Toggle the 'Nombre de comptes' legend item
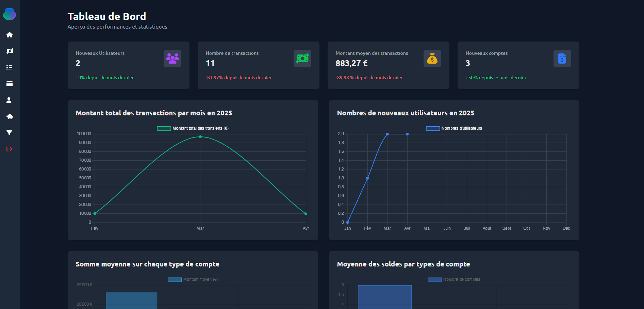The height and width of the screenshot is (309, 644). coord(454,279)
